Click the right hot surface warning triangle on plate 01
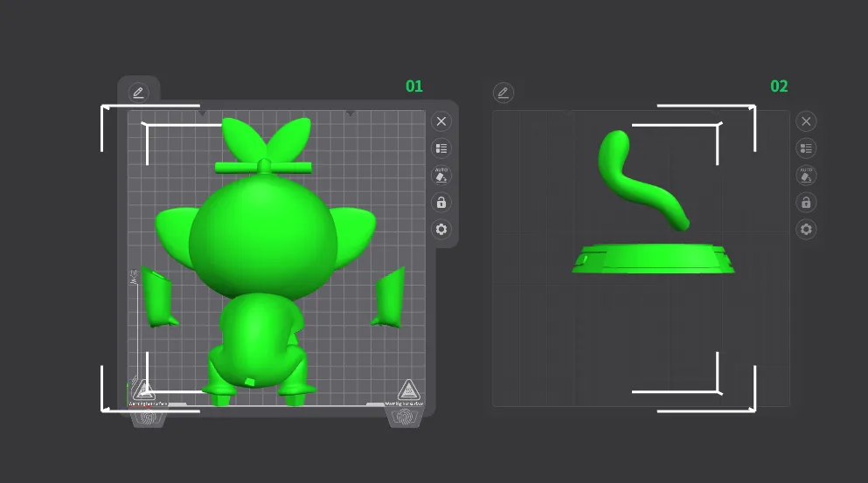 [x=408, y=390]
